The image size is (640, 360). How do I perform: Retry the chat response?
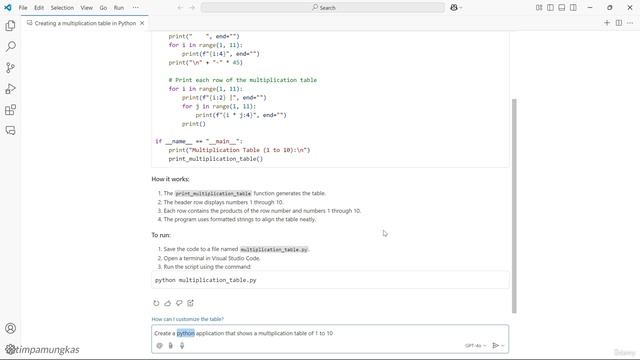[x=156, y=303]
